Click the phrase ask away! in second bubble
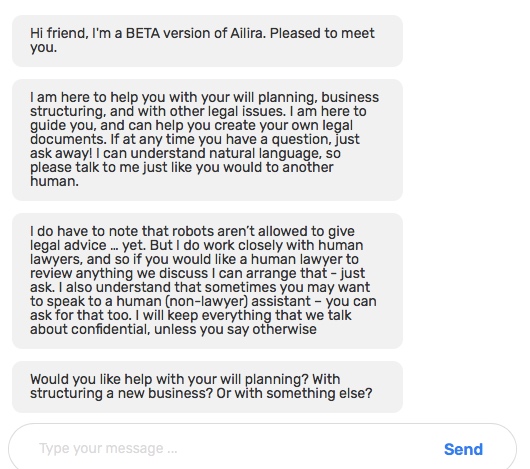 click(x=61, y=153)
